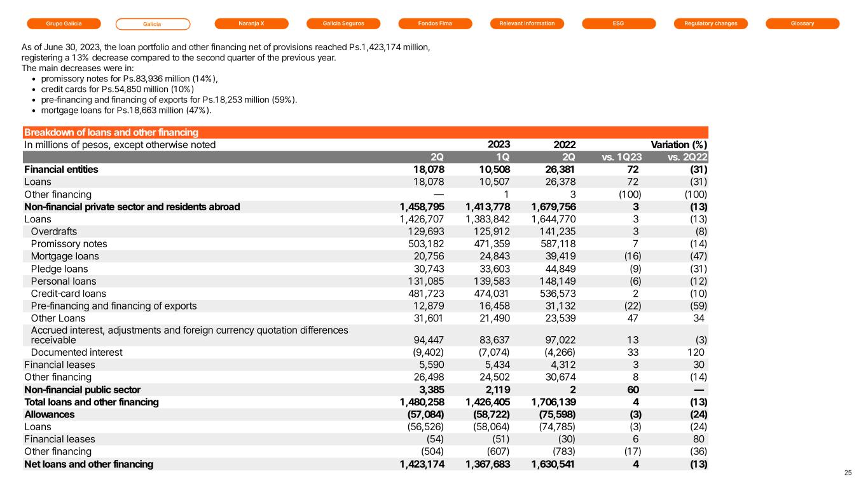Viewport: 868px width, 488px height.
Task: Select the Mortgage loans row label
Action: pos(65,256)
